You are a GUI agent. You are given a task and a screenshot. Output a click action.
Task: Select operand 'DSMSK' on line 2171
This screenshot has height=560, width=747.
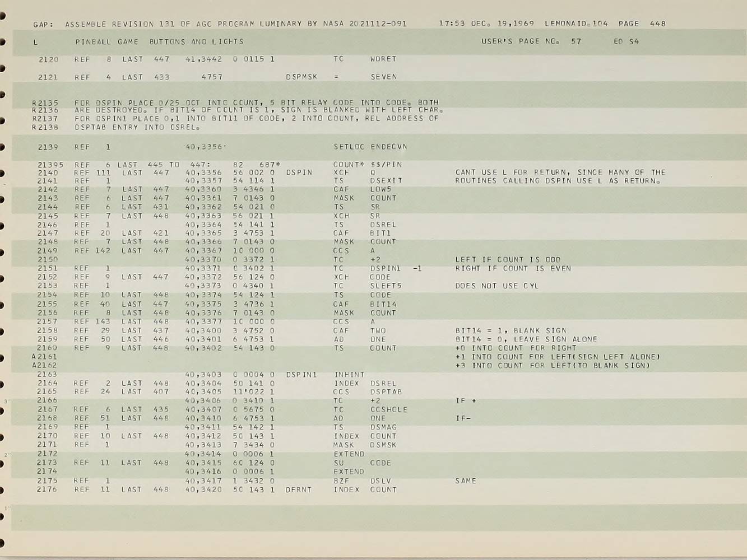point(383,445)
